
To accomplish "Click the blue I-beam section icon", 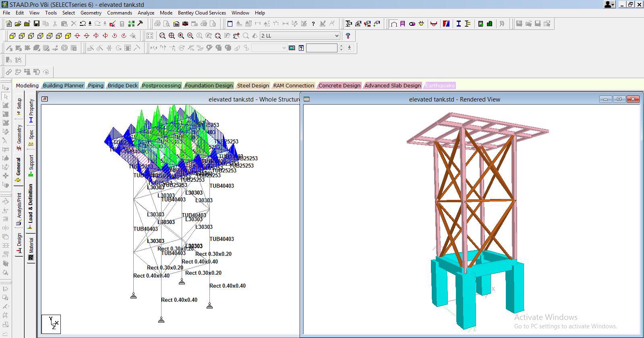I will point(458,24).
